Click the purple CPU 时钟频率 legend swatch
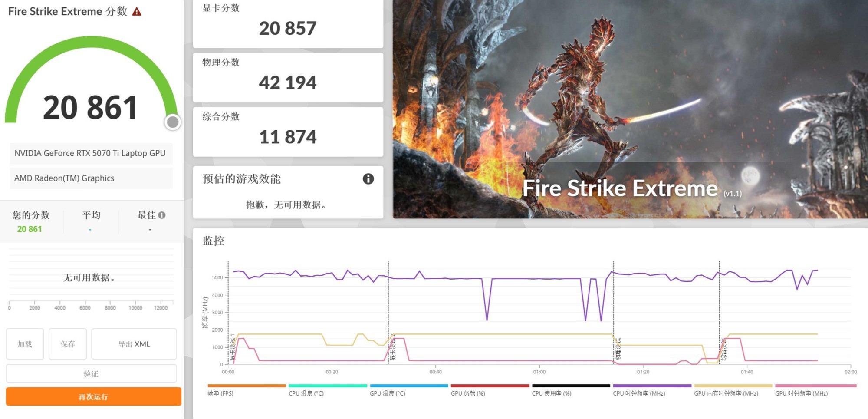The height and width of the screenshot is (419, 868). tap(652, 386)
